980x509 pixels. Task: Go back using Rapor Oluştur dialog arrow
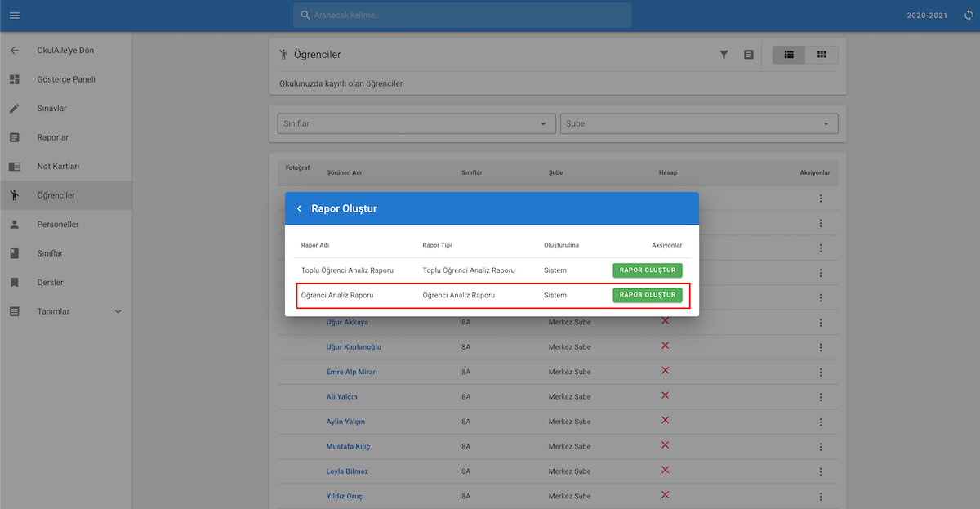[299, 209]
